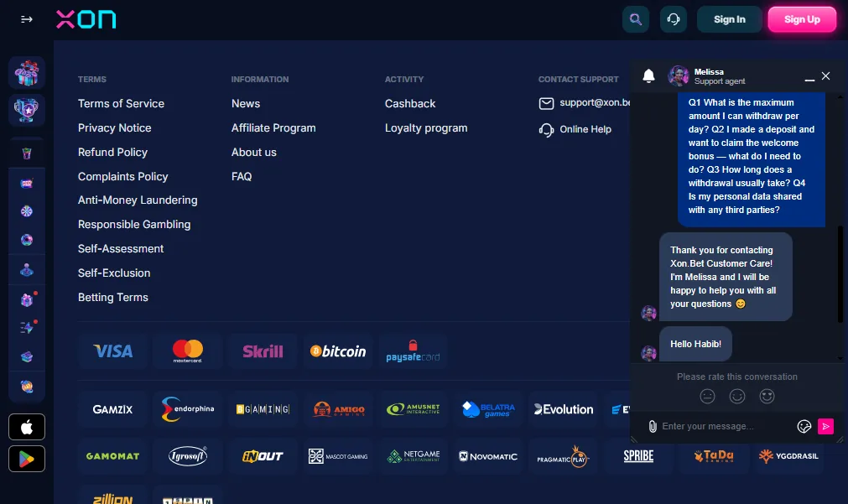Screen dimensions: 848x504
Task: Open the BGaming provider logo
Action: (x=263, y=409)
